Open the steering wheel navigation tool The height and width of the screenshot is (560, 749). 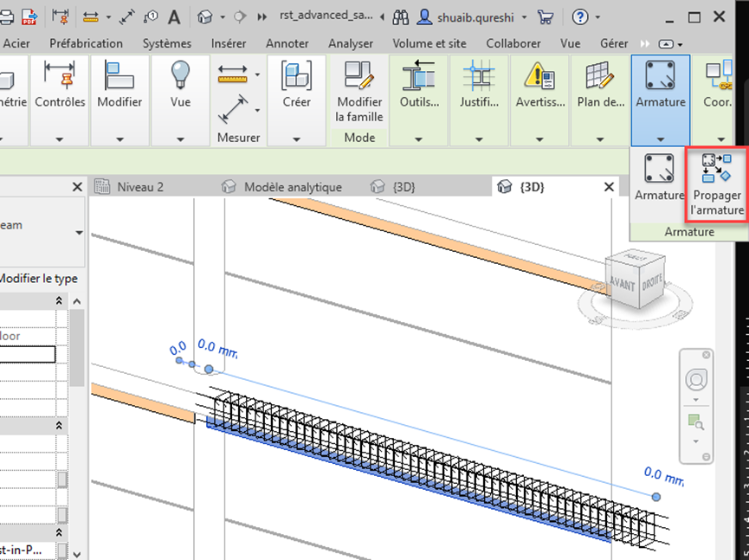pos(695,379)
